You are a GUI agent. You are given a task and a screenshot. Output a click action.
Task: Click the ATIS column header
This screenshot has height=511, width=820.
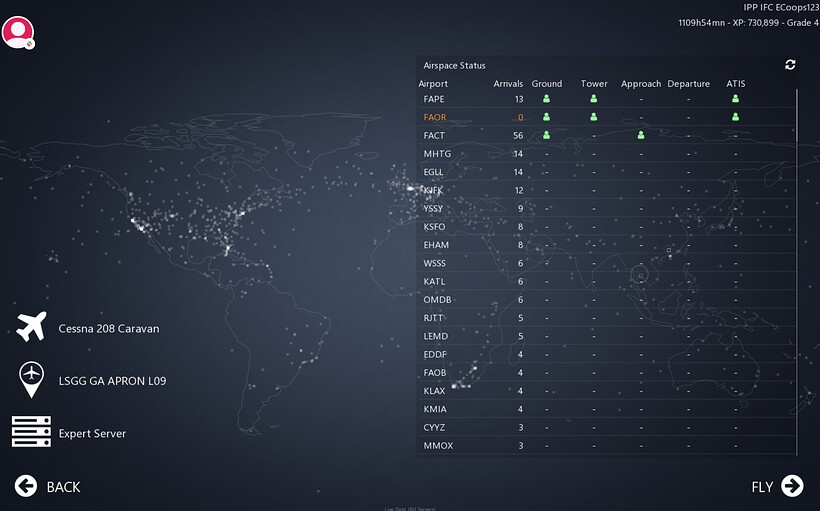[736, 84]
